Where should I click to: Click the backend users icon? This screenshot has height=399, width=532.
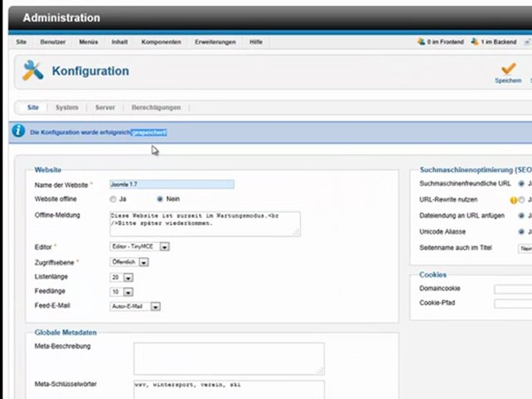coord(475,42)
